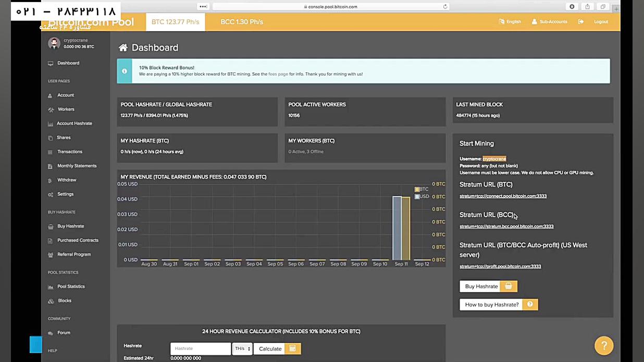Click the Dashboard home icon
Image resolution: width=644 pixels, height=362 pixels.
point(123,47)
